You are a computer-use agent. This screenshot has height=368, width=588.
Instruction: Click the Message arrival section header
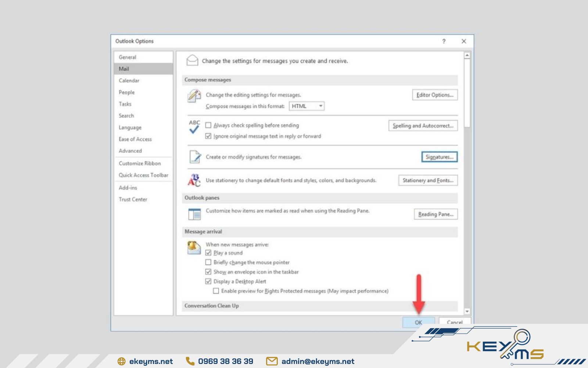pyautogui.click(x=320, y=232)
